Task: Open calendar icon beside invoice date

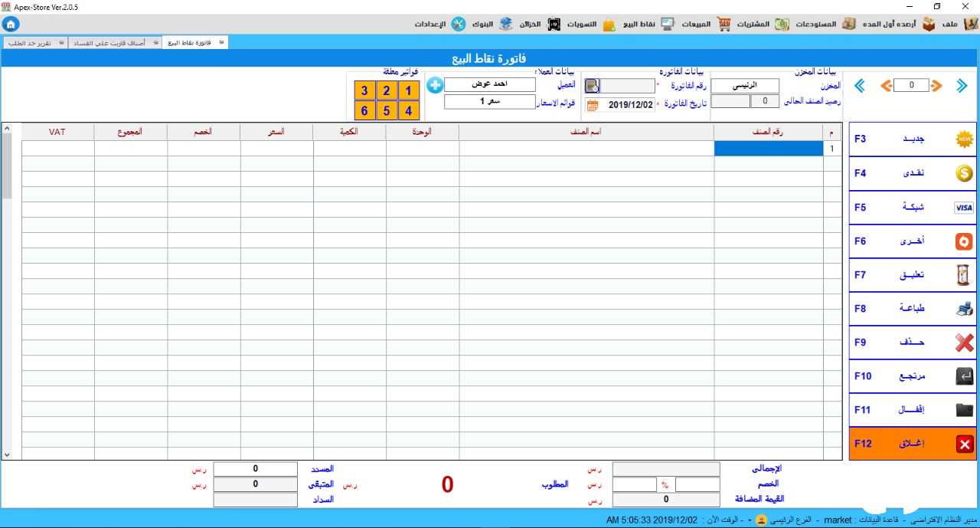Action: (593, 105)
